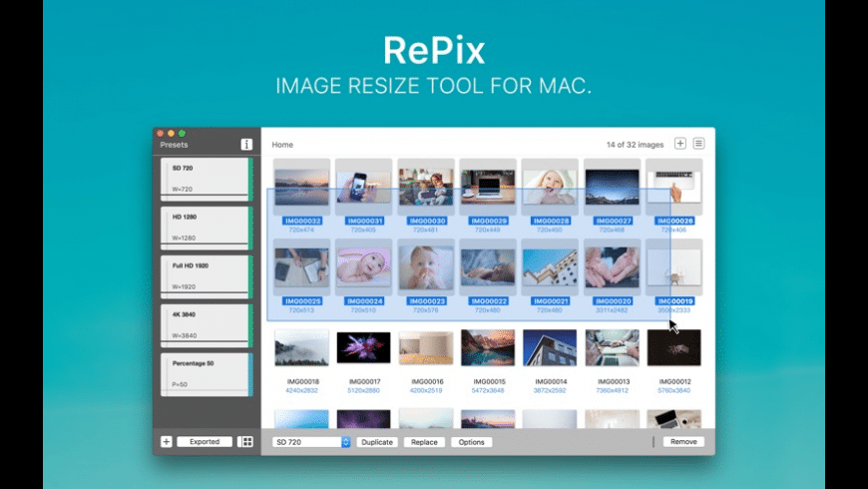Click the Duplicate button
Viewport: 868px width, 489px height.
point(377,442)
